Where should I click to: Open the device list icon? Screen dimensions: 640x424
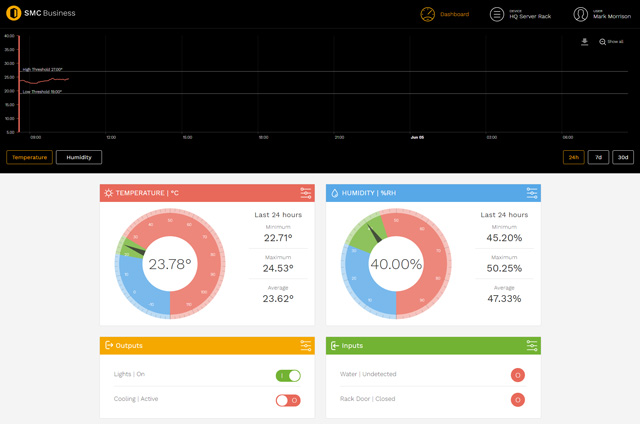(497, 14)
